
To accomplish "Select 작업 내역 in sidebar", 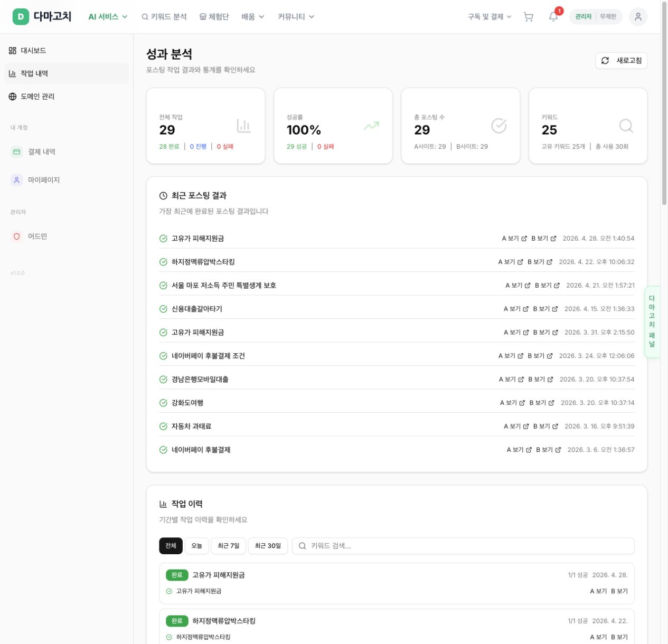I will point(67,73).
